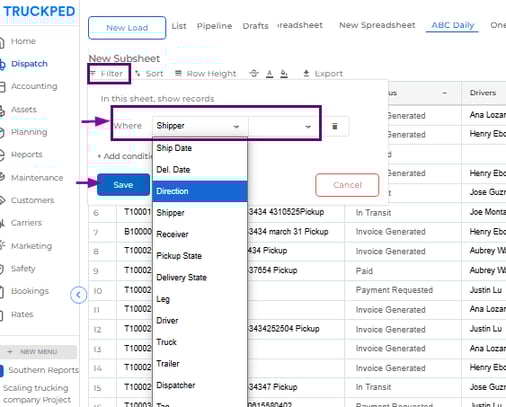This screenshot has width=506, height=407.
Task: Open the ABC Daily tab
Action: tap(453, 25)
